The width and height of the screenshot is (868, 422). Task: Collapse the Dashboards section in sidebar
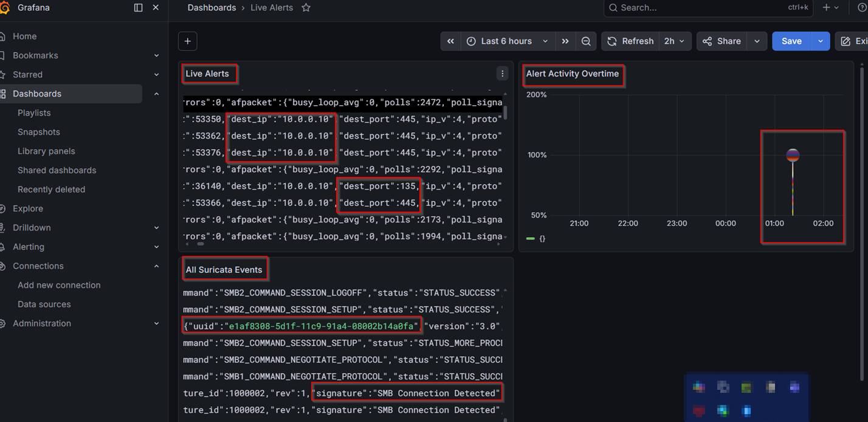tap(157, 94)
